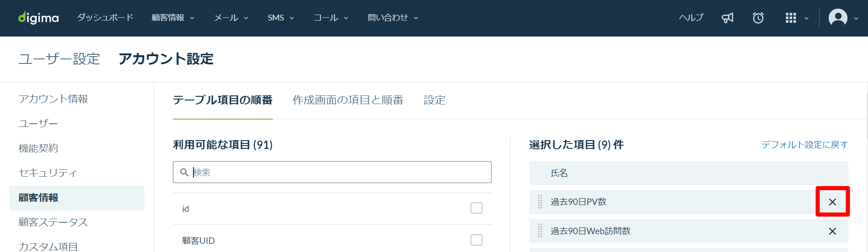868x252 pixels.
Task: Grab the drag handle of 過去90日Web訪問数
Action: pyautogui.click(x=540, y=231)
